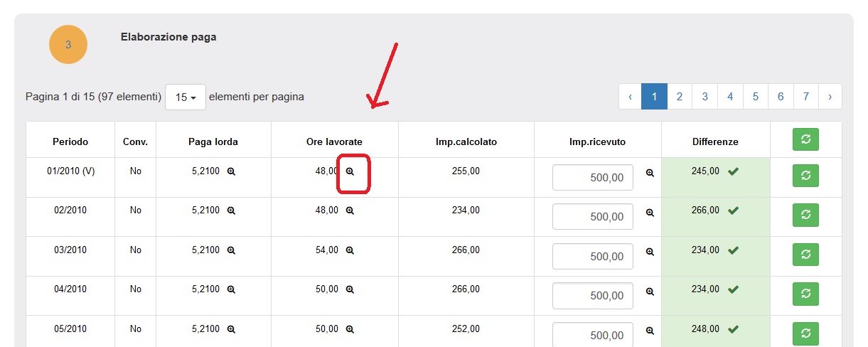Refresh the 05/2010 row with green button
This screenshot has height=347, width=868.
805,333
